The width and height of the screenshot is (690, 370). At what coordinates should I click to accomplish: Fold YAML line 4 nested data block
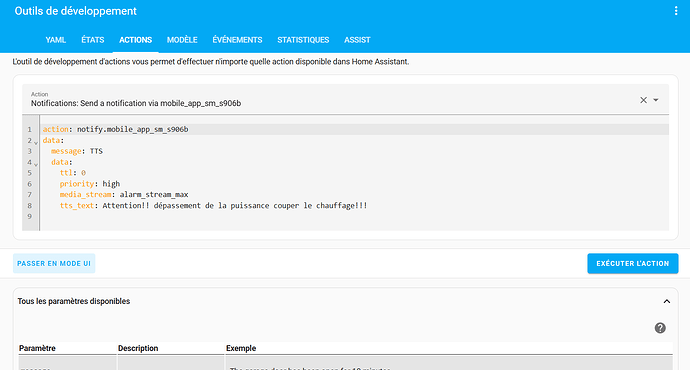pos(36,164)
